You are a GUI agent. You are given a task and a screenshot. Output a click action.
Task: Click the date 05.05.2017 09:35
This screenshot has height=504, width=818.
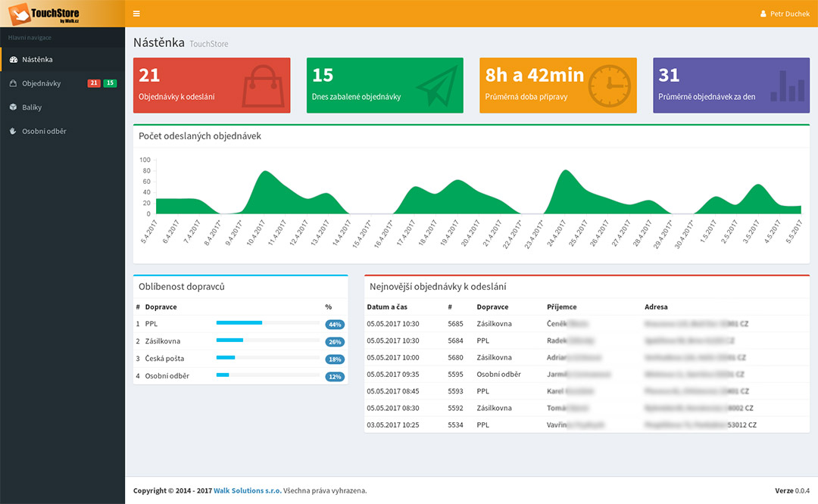(393, 375)
